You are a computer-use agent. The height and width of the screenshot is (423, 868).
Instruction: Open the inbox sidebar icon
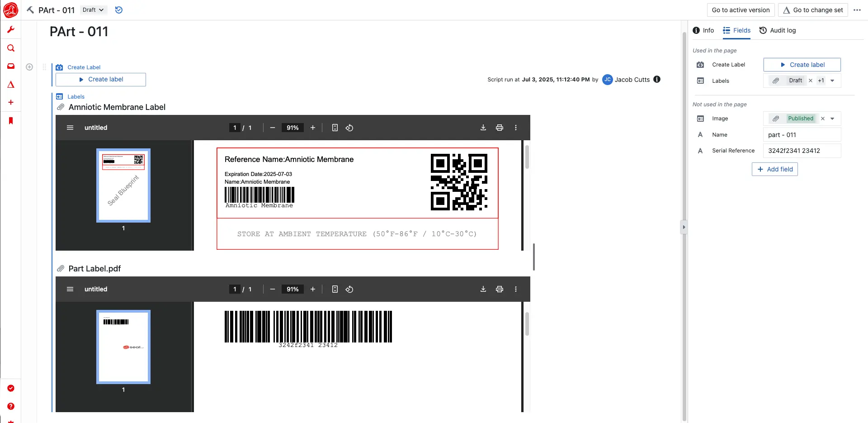(11, 66)
